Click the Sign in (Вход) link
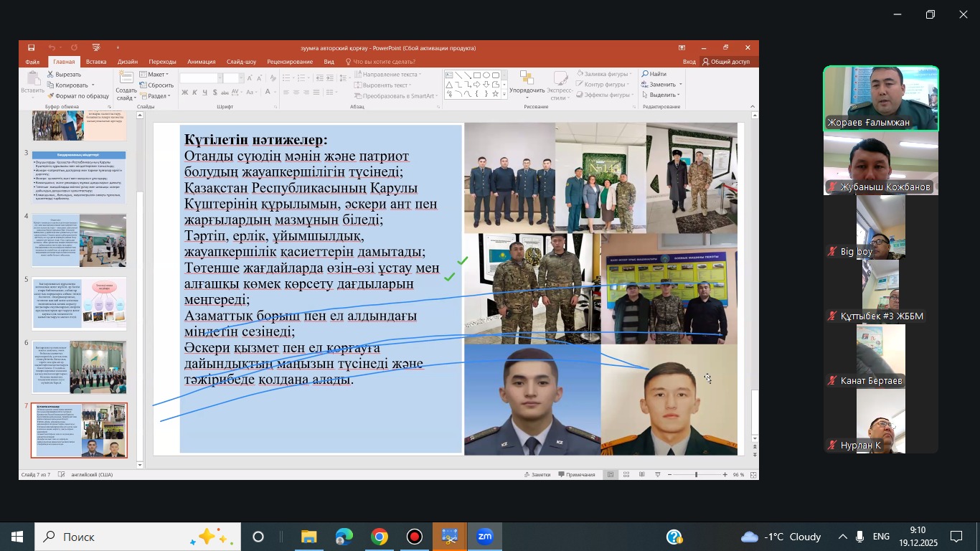The image size is (980, 551). (x=689, y=62)
